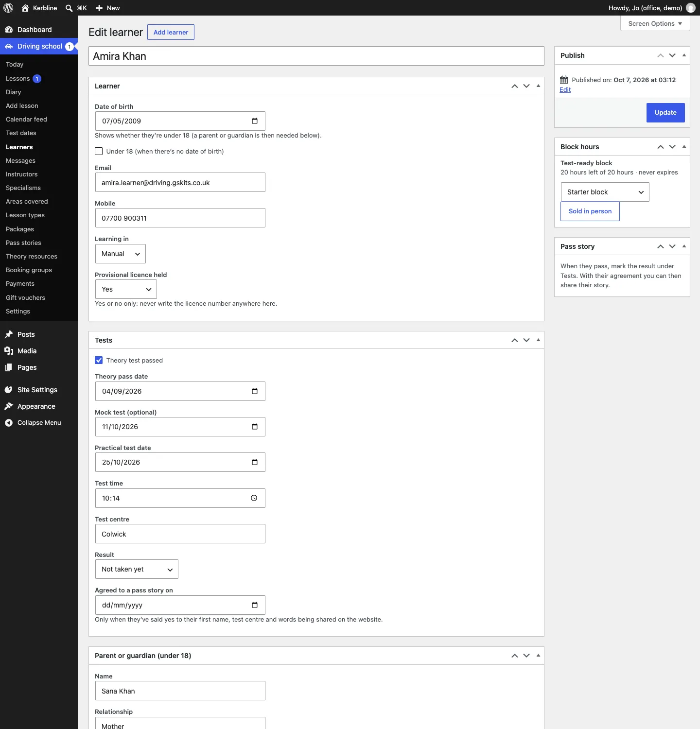Click the New button in admin bar
Image resolution: width=700 pixels, height=729 pixels.
coord(108,8)
